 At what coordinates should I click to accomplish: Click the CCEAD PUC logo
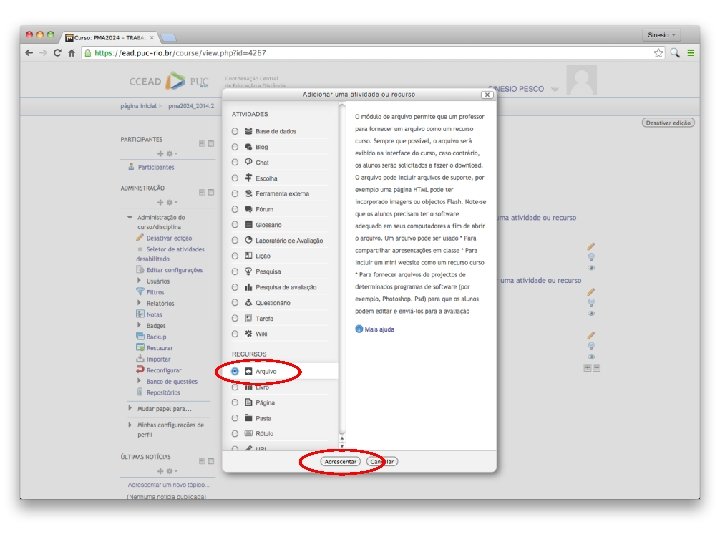tap(169, 81)
